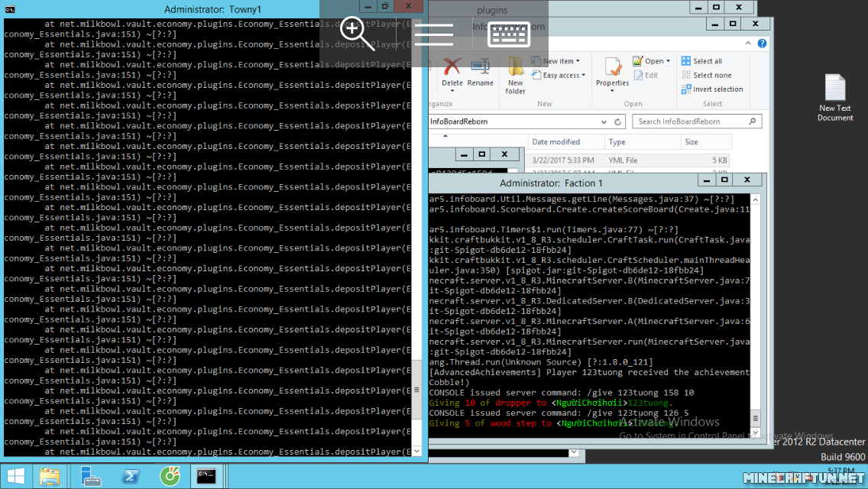The height and width of the screenshot is (489, 868).
Task: Open Properties from the ribbon
Action: [x=612, y=73]
